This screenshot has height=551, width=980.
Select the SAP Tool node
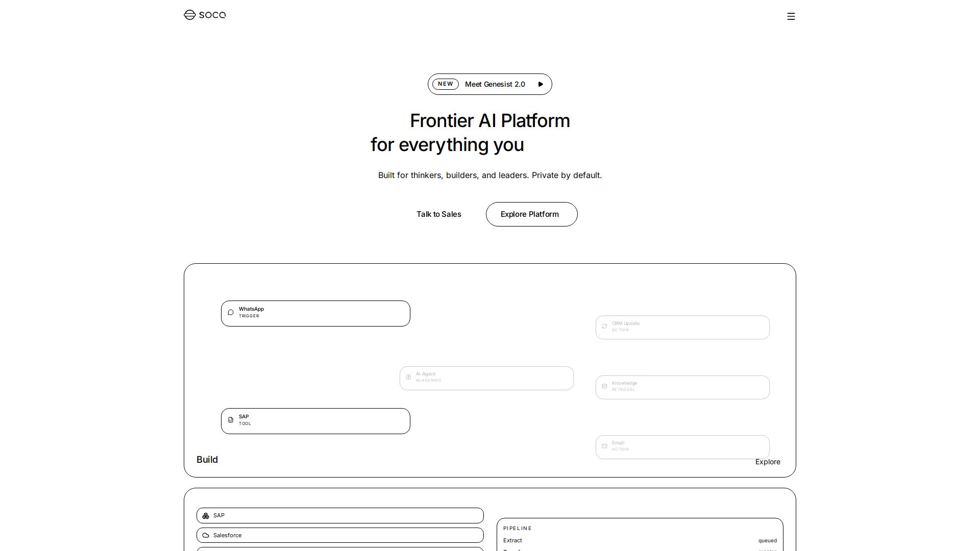point(315,421)
